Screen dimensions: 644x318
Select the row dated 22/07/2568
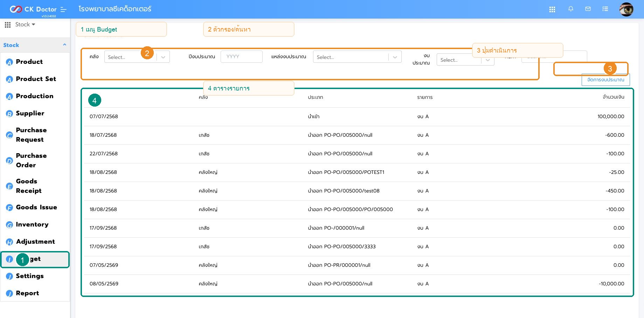click(357, 154)
